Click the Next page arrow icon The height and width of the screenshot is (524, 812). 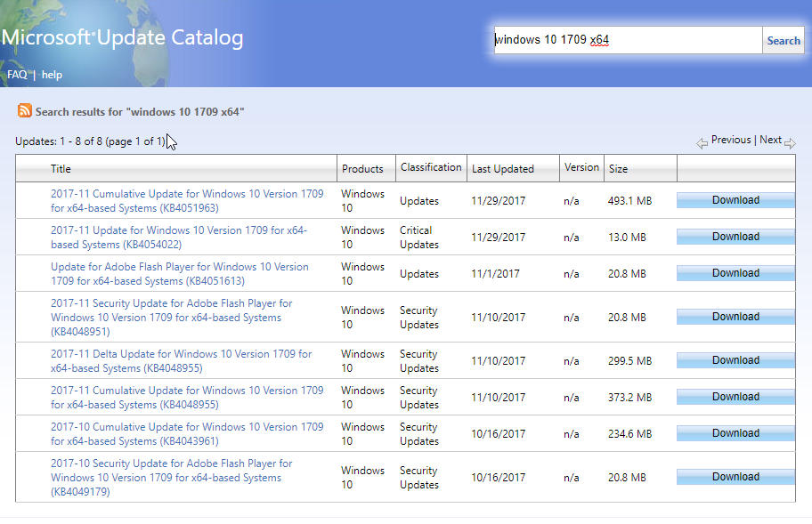790,143
